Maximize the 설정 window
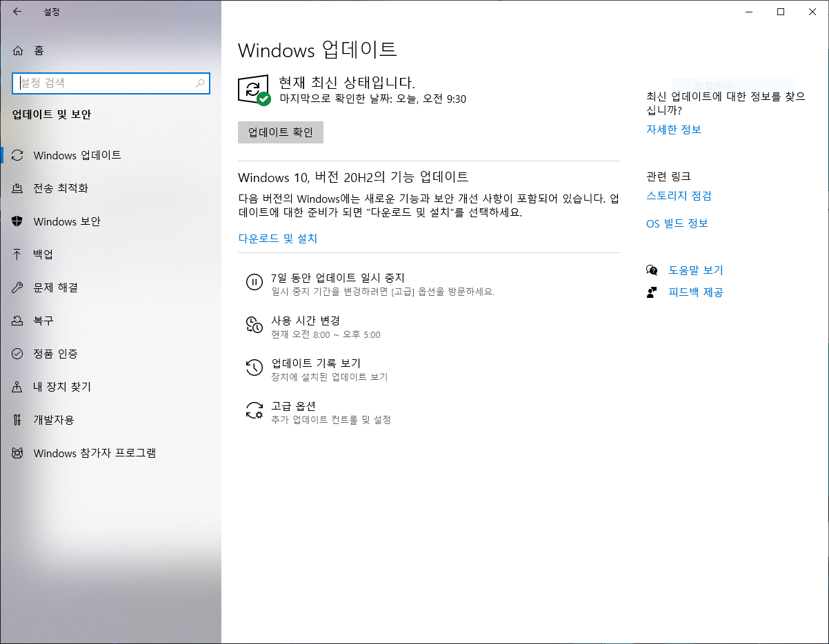Viewport: 829px width, 644px height. [781, 12]
